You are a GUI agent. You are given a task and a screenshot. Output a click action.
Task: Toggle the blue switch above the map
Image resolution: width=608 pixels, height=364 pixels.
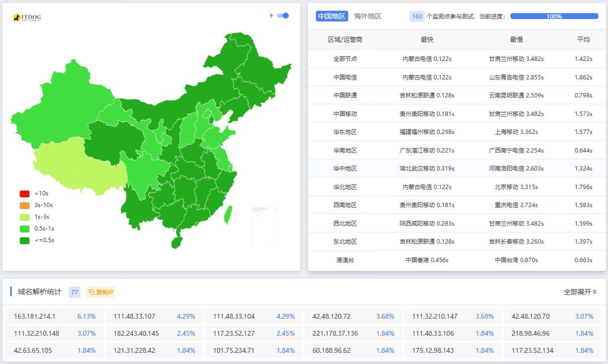(283, 16)
